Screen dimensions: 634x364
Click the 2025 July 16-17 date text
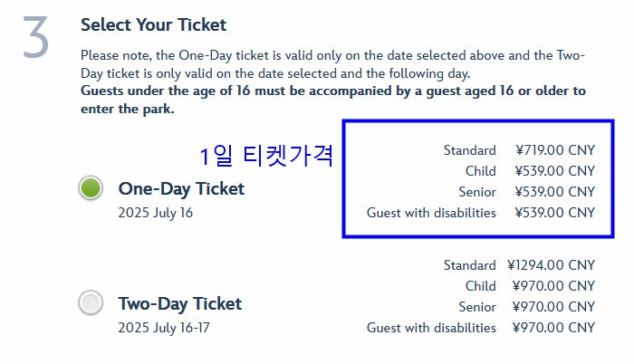click(x=164, y=328)
